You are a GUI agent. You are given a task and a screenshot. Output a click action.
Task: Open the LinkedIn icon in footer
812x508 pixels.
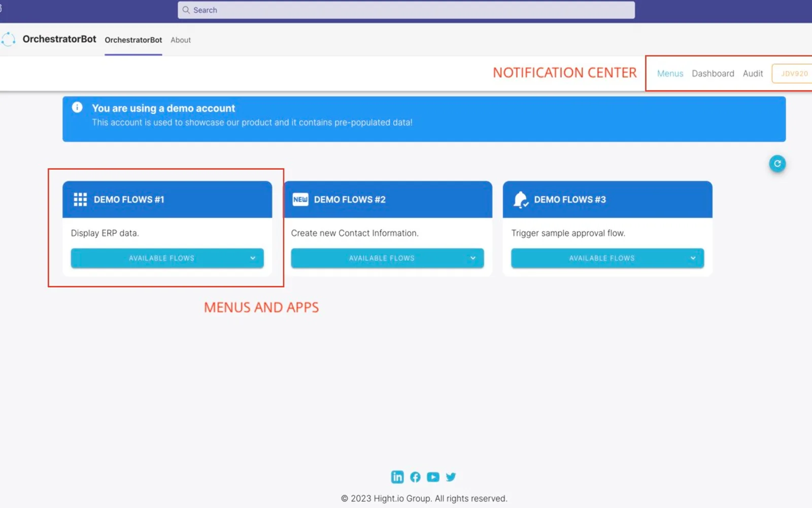tap(397, 477)
